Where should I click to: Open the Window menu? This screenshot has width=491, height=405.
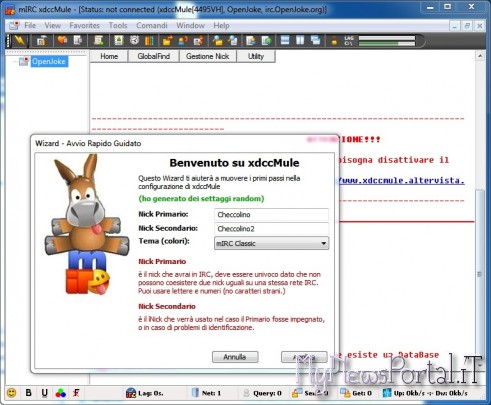click(x=190, y=26)
